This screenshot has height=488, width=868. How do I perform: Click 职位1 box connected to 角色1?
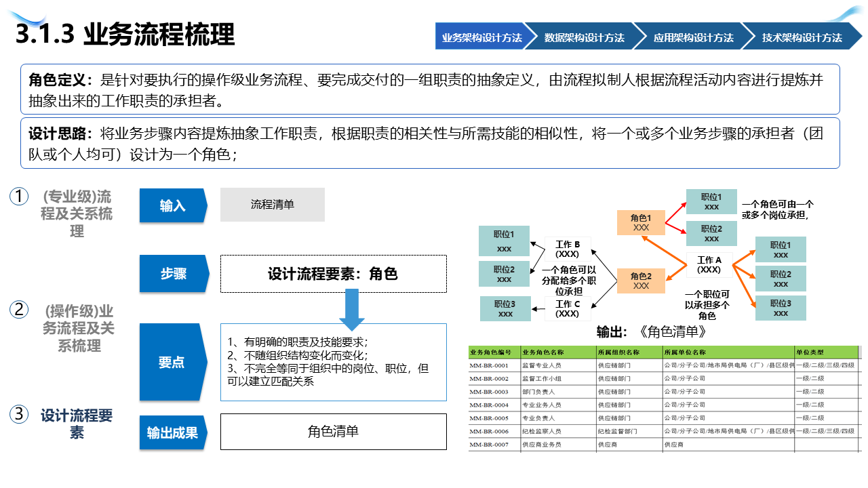pyautogui.click(x=711, y=201)
